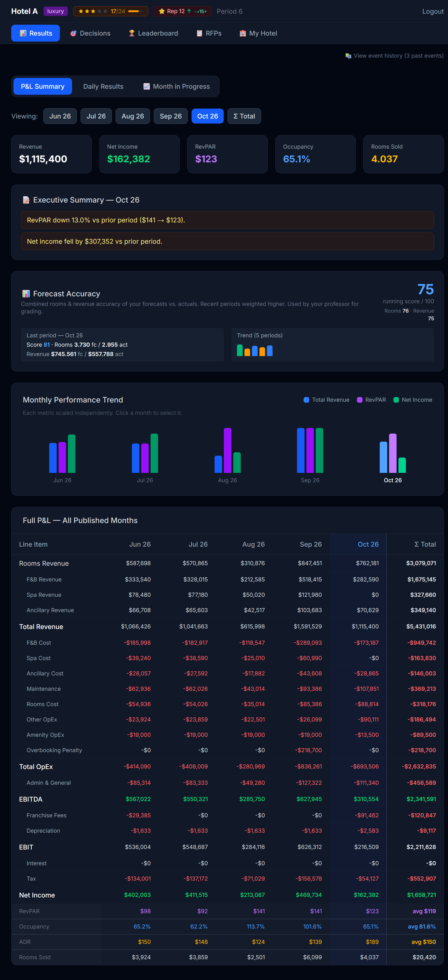Click Oct 26 Franchise Fees -$91,462

(x=366, y=815)
